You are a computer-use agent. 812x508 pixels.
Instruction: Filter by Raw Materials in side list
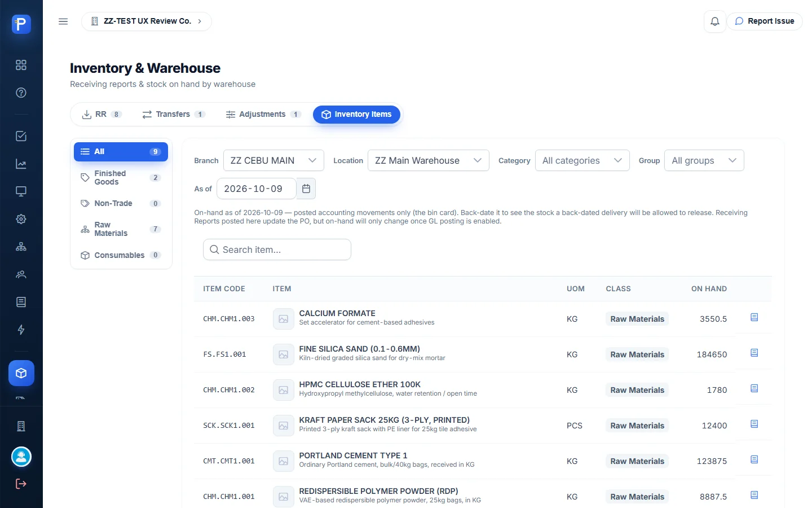121,229
